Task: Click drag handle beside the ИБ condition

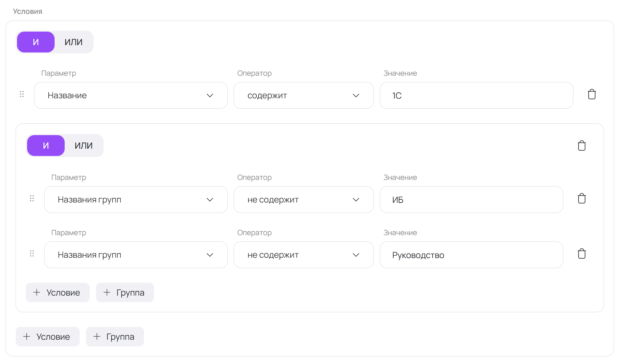Action: (32, 198)
